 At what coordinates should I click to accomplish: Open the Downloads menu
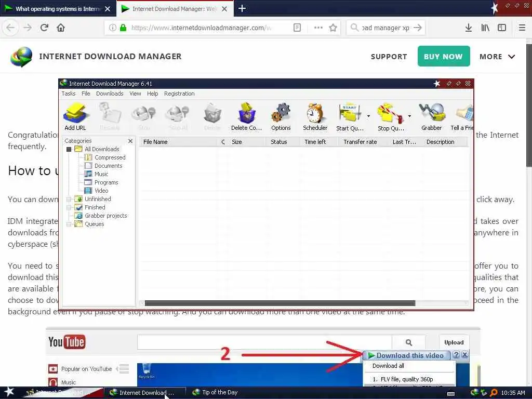click(x=110, y=94)
